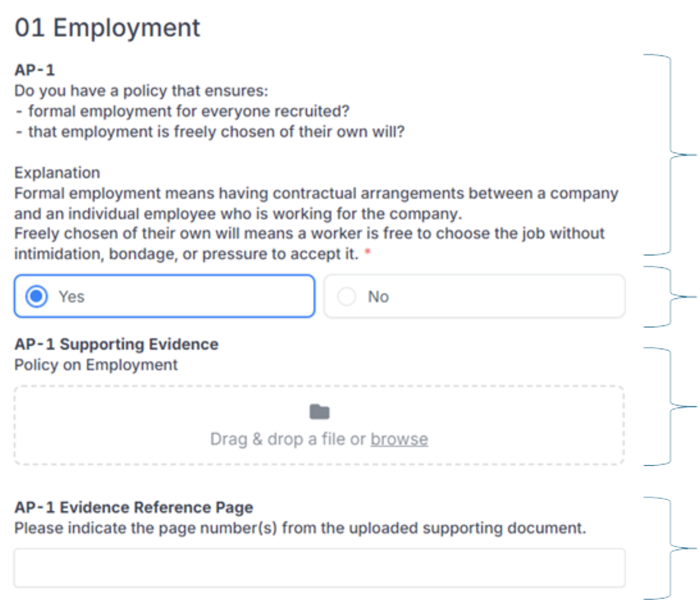
Task: Click the 'freely chosen of their own will' bullet
Action: 216,132
